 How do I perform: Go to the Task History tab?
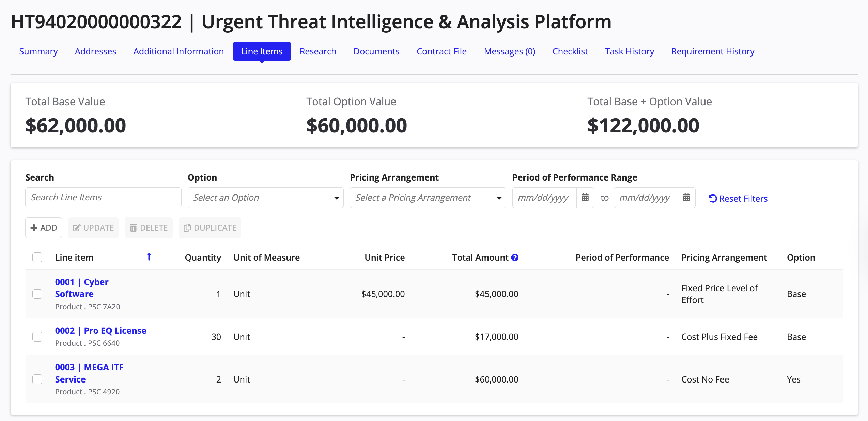click(x=629, y=51)
